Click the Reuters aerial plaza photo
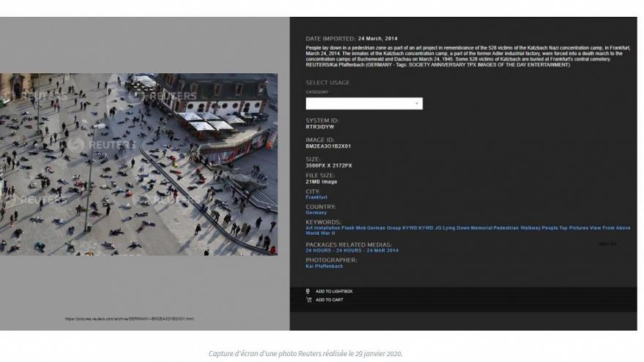Screen dimensions: 644x362 click(139, 164)
